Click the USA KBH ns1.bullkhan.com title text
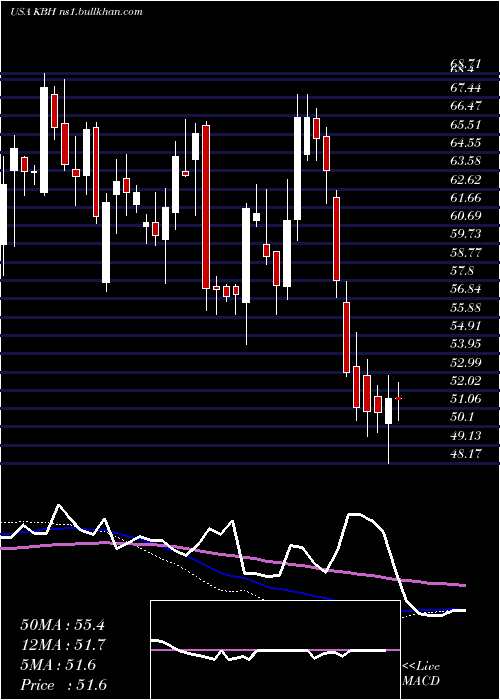Screen dimensions: 500x700 (76, 12)
